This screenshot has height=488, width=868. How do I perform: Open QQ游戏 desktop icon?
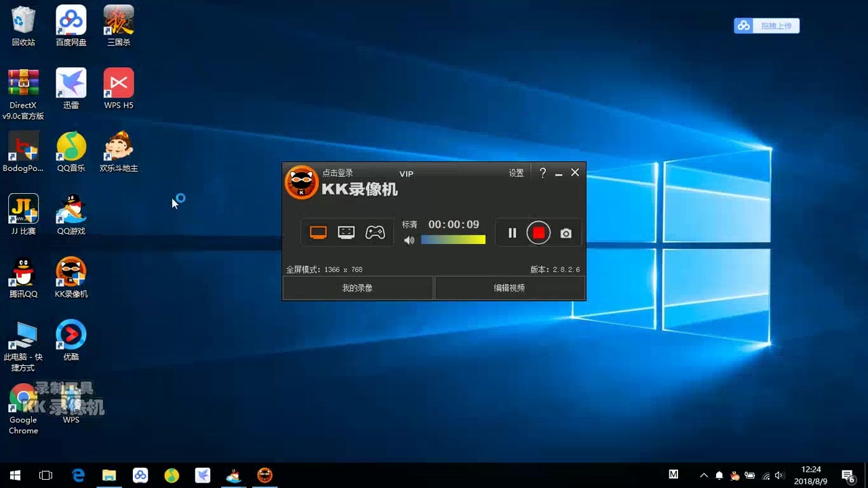71,215
